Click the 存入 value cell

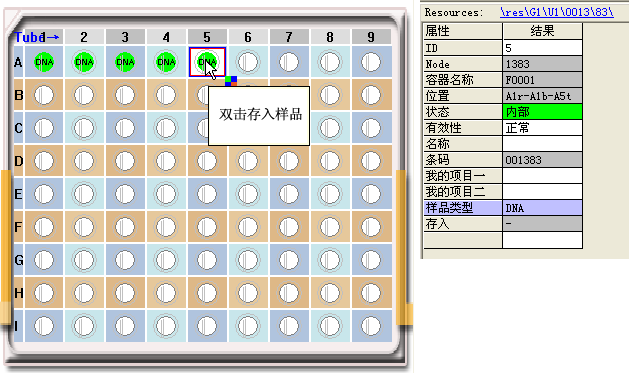click(542, 224)
